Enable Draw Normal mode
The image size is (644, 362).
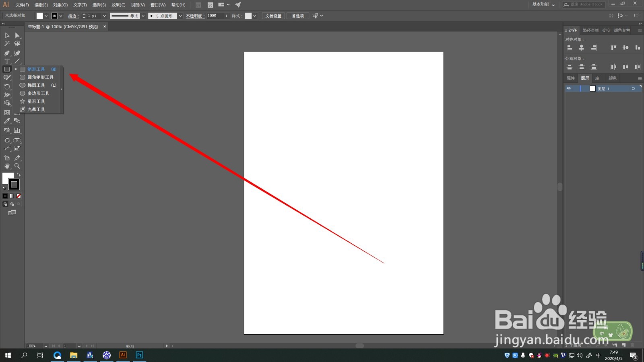pyautogui.click(x=5, y=204)
